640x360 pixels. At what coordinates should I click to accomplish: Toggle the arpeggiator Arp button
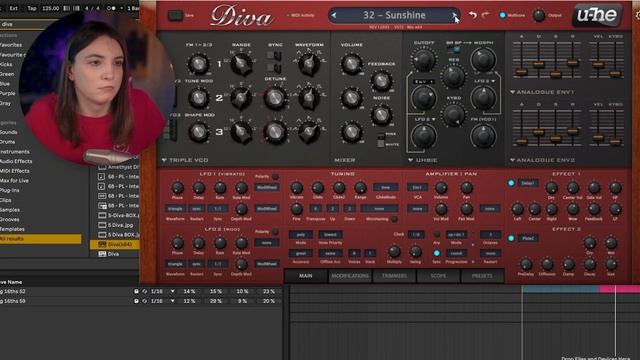437,234
